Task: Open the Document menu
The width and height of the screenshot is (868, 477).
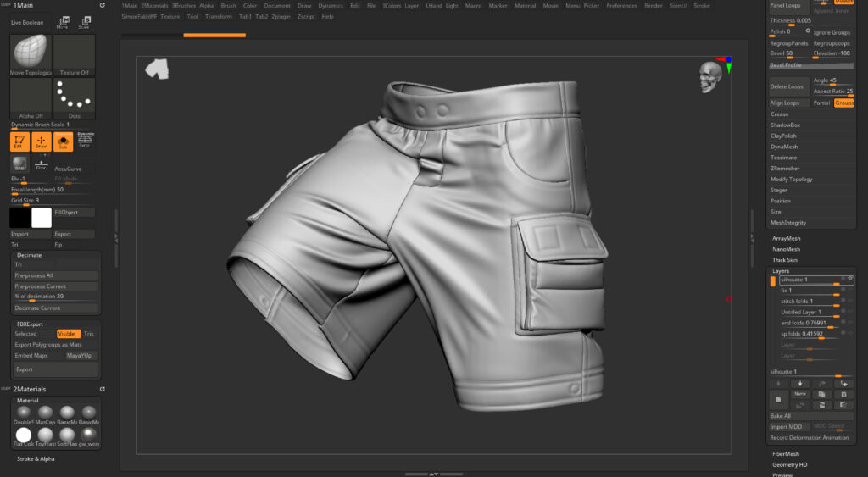Action: click(277, 6)
